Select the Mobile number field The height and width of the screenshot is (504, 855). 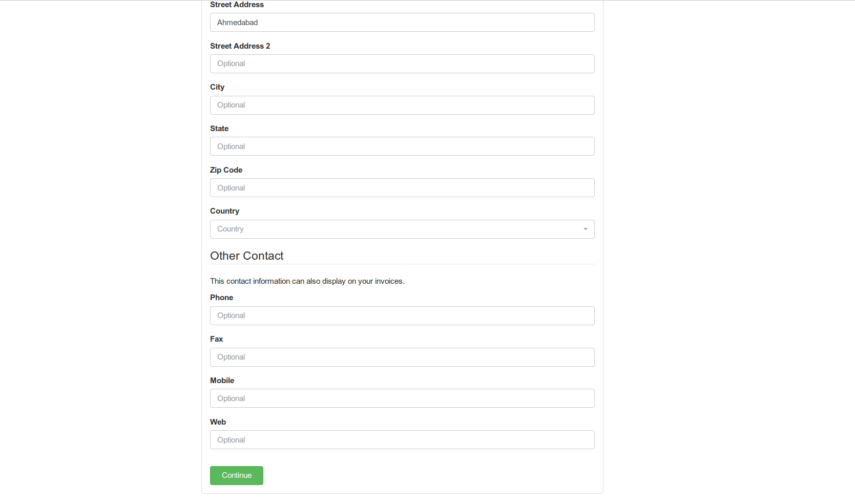(x=402, y=398)
